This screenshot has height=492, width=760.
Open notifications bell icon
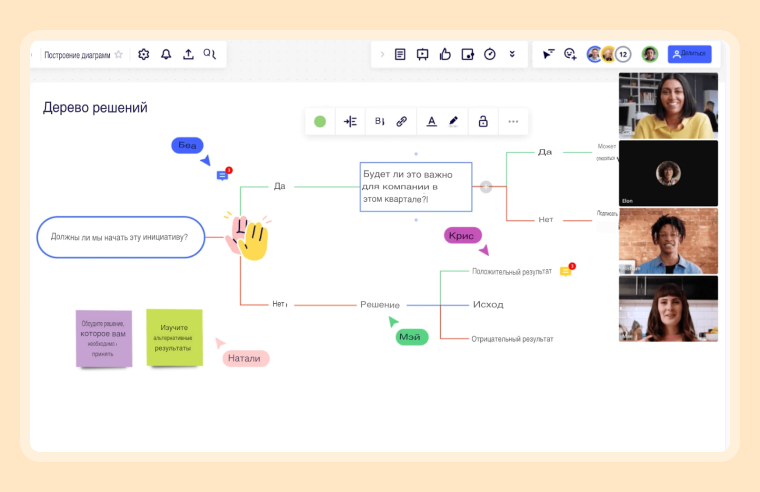coord(166,54)
